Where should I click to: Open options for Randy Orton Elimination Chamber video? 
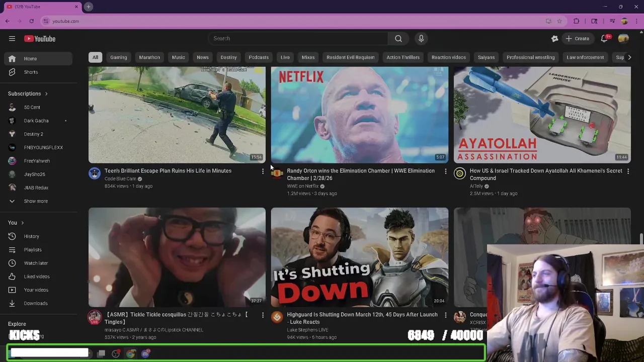(x=445, y=171)
